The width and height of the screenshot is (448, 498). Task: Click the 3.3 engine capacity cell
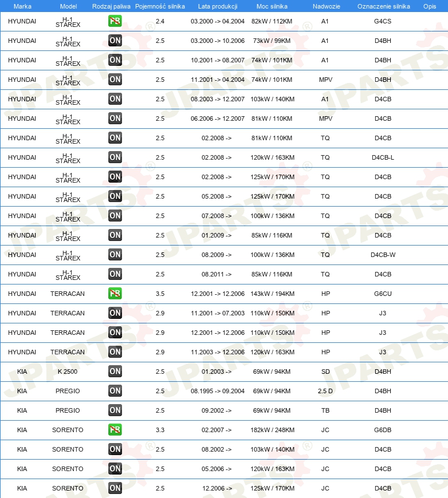point(160,430)
